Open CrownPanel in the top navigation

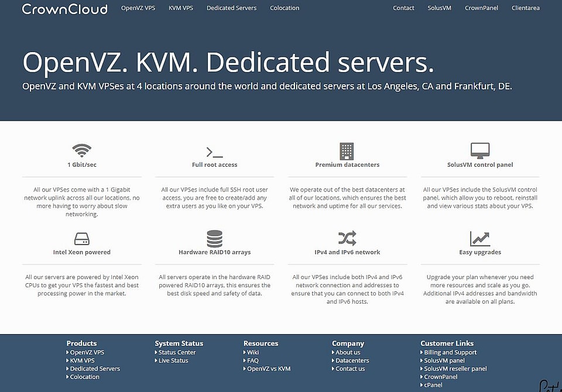[481, 8]
